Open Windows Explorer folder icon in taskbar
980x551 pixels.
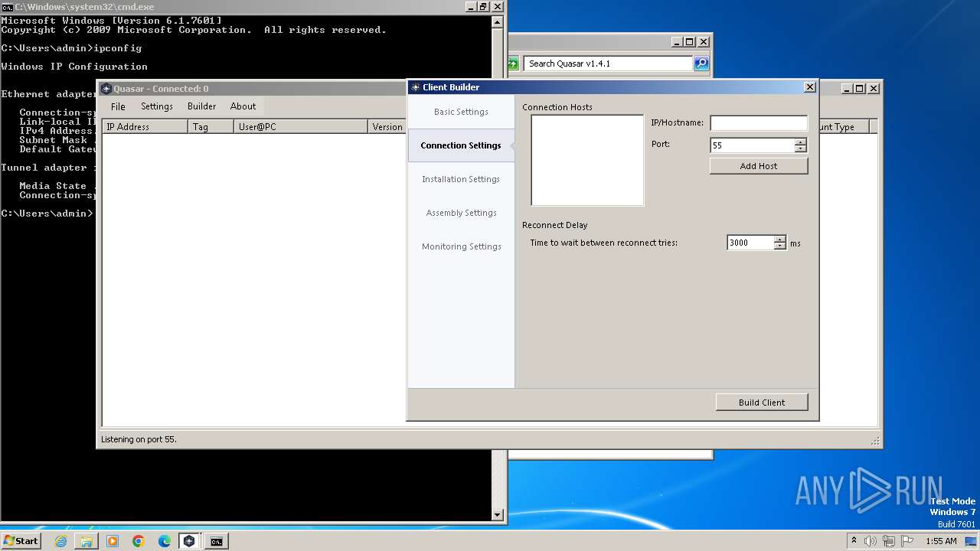point(87,541)
